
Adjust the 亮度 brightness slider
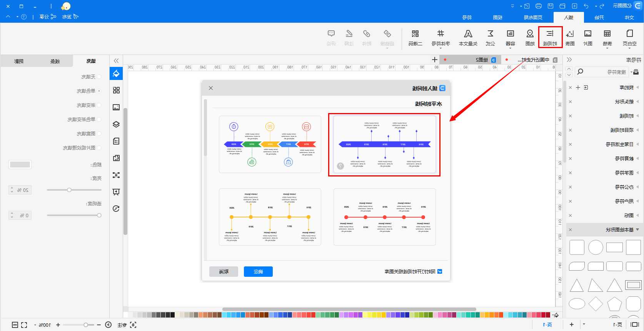click(69, 190)
